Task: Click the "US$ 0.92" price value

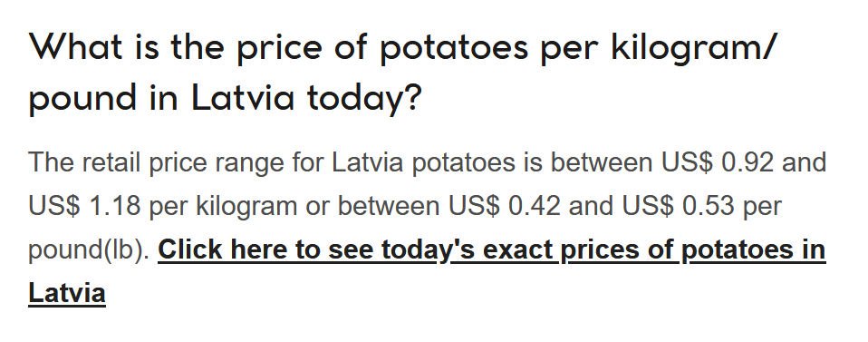Action: tap(717, 162)
